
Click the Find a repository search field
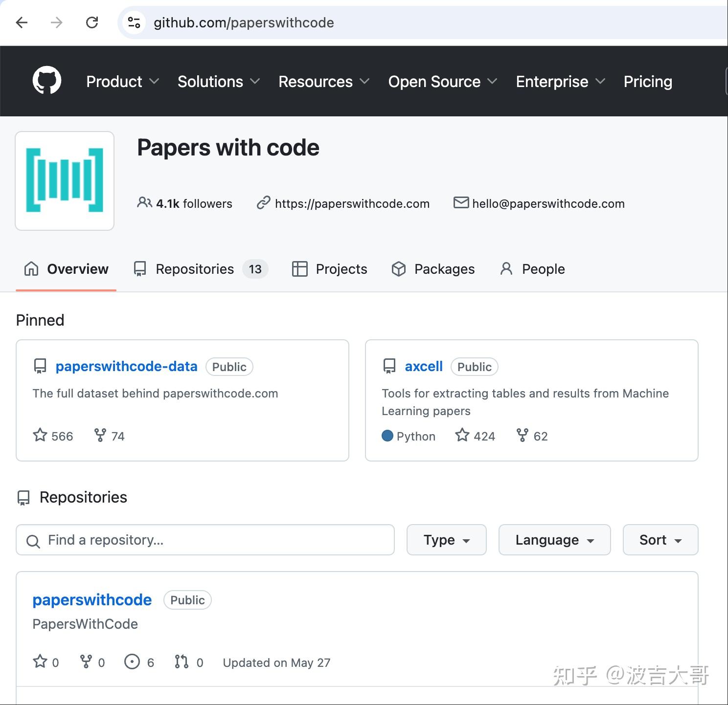205,540
